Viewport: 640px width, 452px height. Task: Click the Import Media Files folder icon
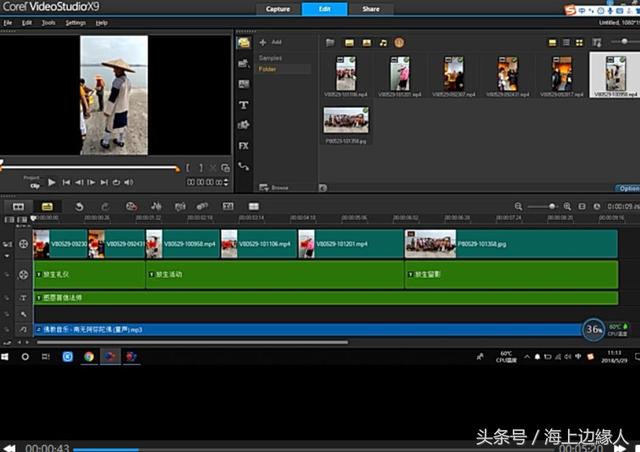click(330, 42)
